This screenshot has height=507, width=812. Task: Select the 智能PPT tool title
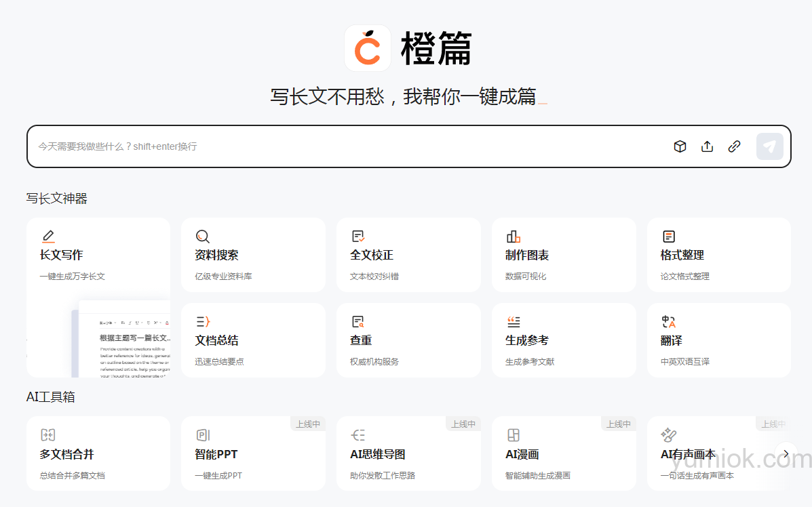coord(216,454)
